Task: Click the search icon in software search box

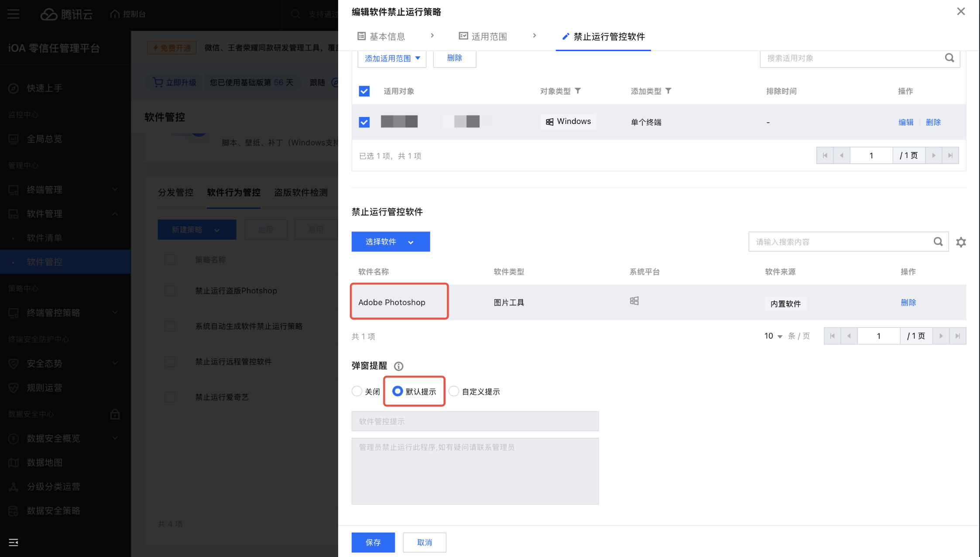Action: 938,242
